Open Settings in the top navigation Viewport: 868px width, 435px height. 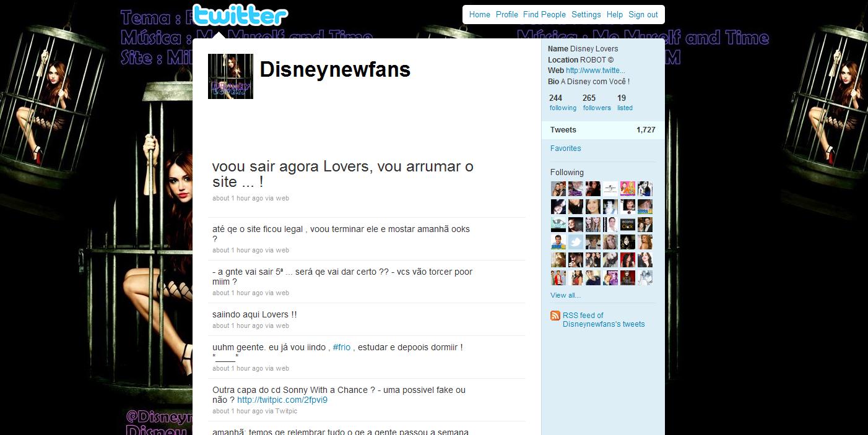pos(586,15)
